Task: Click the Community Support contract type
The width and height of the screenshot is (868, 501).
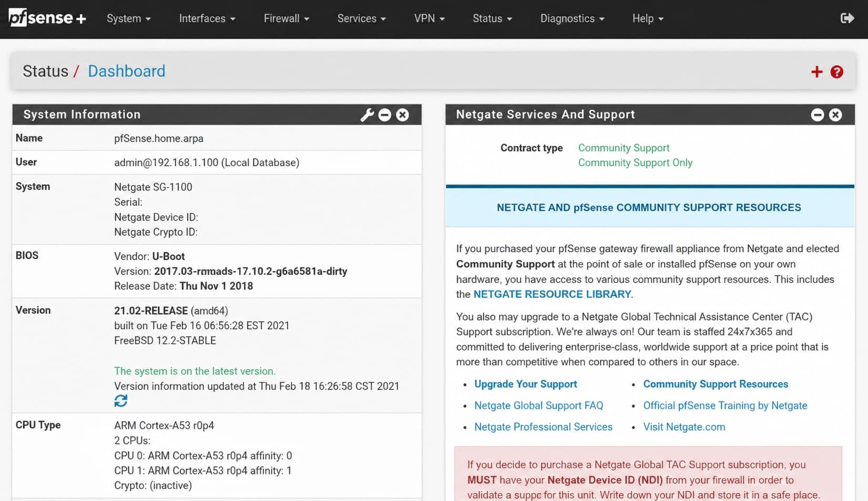Action: tap(624, 148)
